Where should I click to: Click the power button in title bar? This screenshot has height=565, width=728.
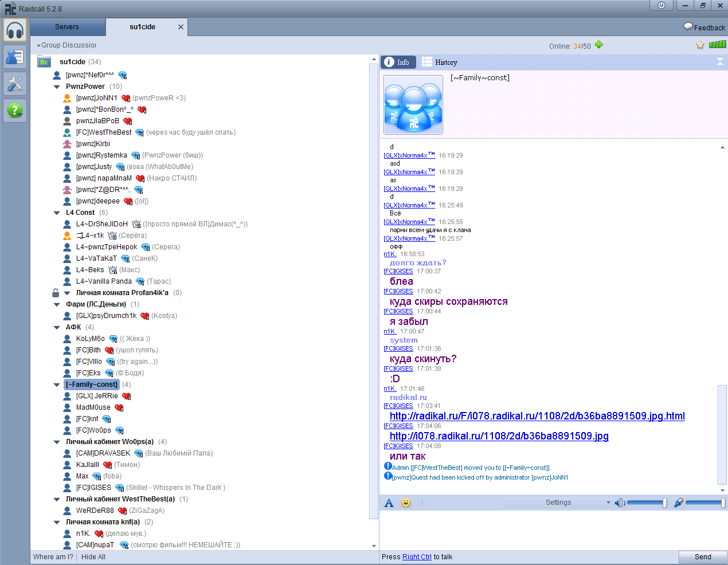pyautogui.click(x=662, y=5)
